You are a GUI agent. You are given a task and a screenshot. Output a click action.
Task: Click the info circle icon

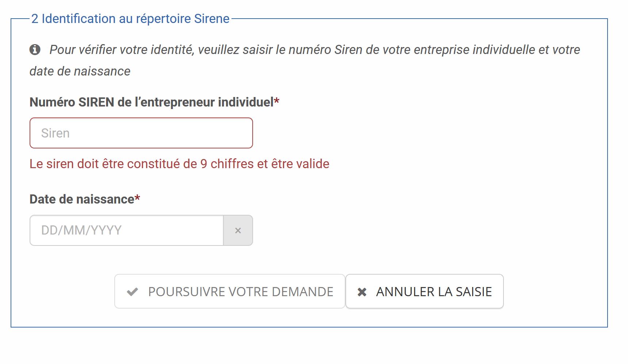pos(35,49)
